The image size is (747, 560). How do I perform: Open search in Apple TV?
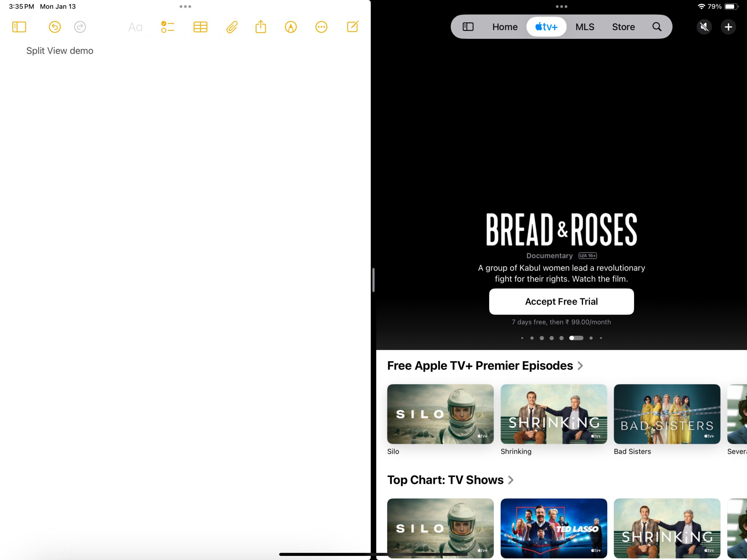point(657,27)
